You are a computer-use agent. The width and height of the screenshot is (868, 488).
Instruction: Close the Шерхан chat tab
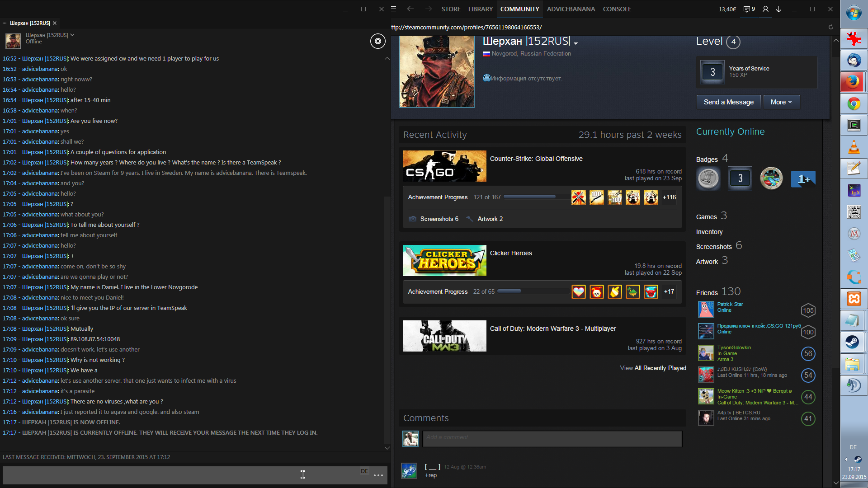(x=55, y=23)
